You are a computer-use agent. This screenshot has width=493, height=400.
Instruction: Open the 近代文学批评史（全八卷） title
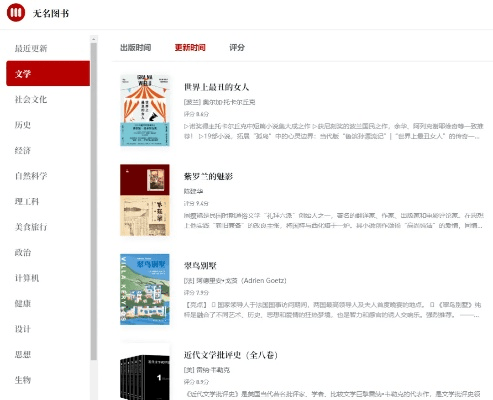coord(231,355)
